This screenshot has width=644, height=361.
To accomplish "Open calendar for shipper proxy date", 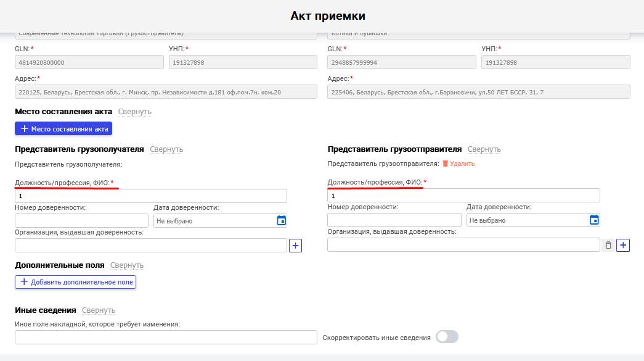I will pos(594,220).
